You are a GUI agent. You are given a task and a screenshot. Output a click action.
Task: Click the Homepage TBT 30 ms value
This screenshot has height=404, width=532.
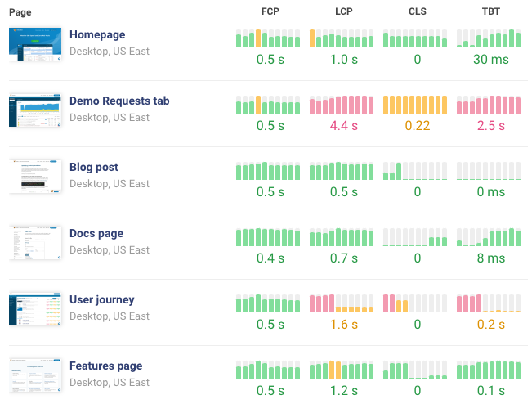[490, 60]
